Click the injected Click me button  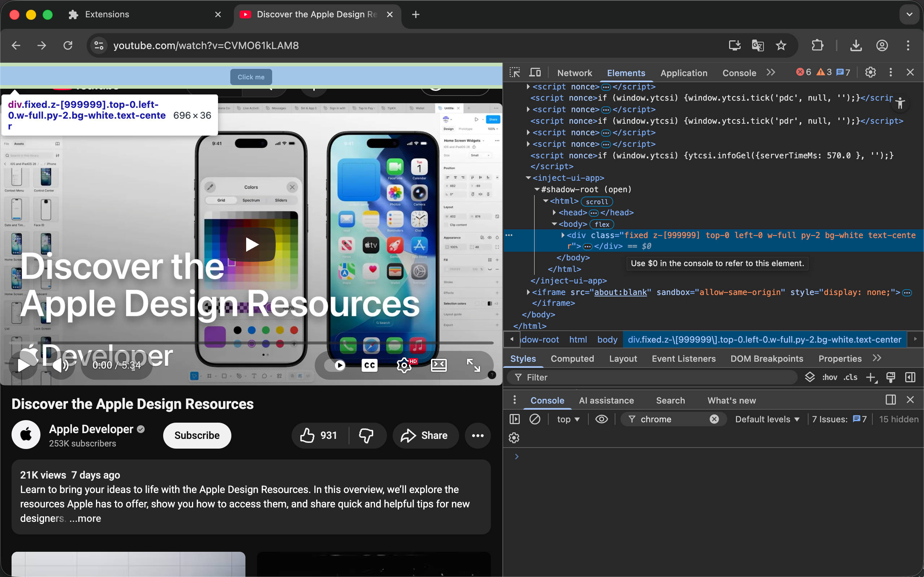click(x=251, y=77)
